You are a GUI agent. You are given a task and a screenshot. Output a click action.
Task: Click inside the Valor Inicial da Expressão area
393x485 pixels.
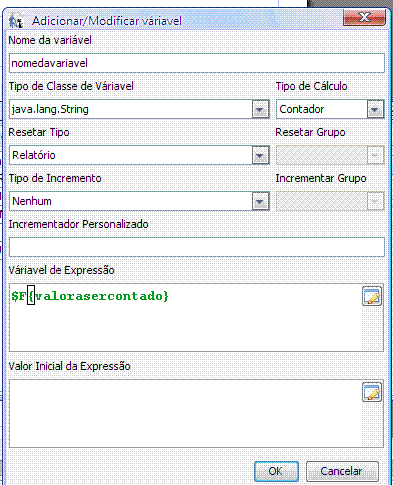pos(185,413)
